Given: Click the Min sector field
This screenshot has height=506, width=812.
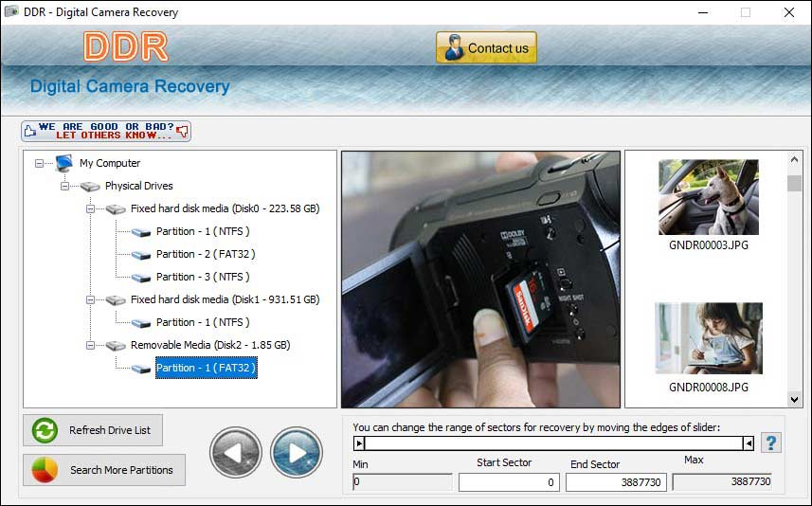Looking at the screenshot, I should (403, 482).
